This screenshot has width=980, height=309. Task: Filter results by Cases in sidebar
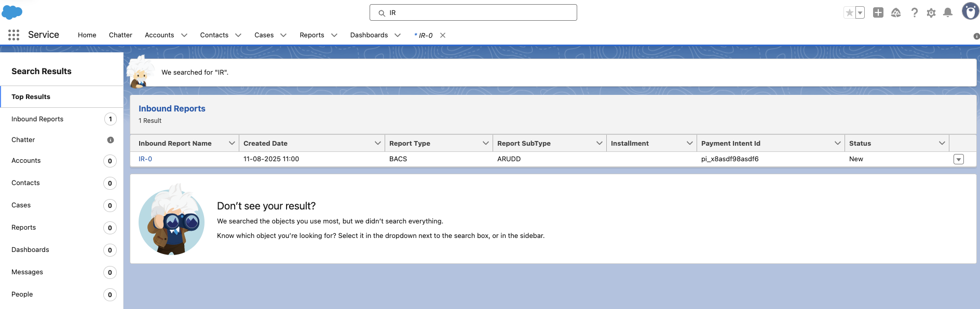click(62, 205)
